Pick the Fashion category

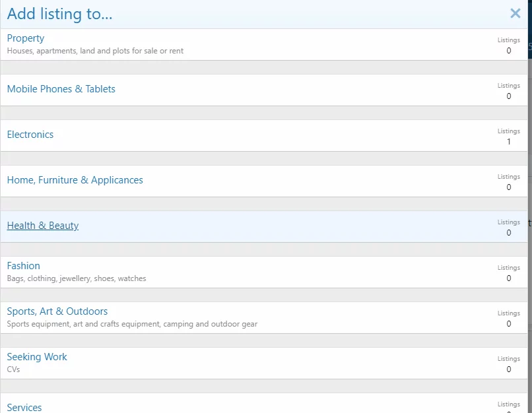click(x=24, y=266)
